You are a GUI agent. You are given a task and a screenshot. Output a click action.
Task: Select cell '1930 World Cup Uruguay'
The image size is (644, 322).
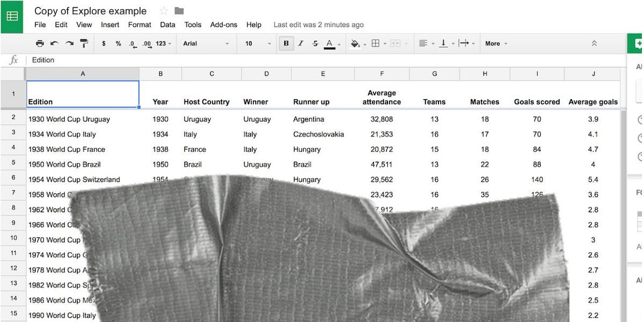[x=83, y=119]
